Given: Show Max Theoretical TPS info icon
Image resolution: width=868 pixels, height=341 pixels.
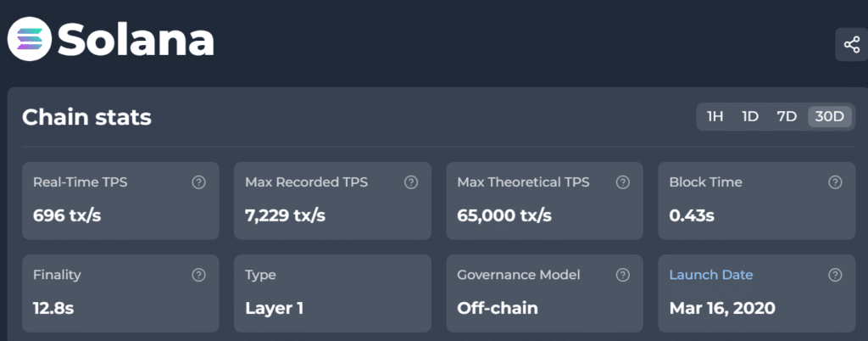Looking at the screenshot, I should (623, 182).
